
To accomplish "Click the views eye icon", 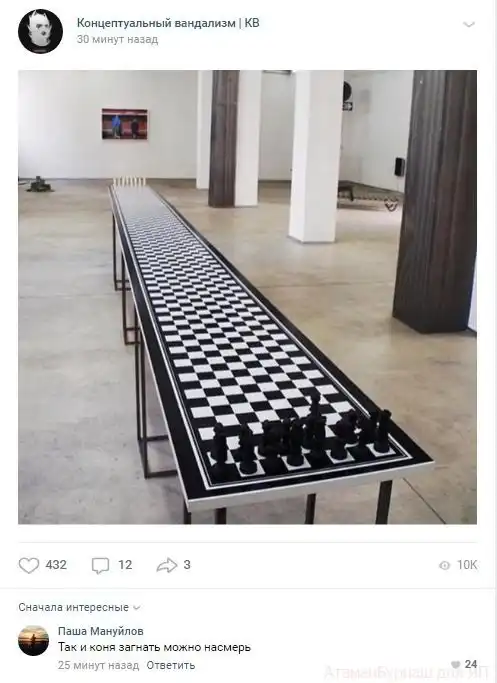I will pos(444,565).
